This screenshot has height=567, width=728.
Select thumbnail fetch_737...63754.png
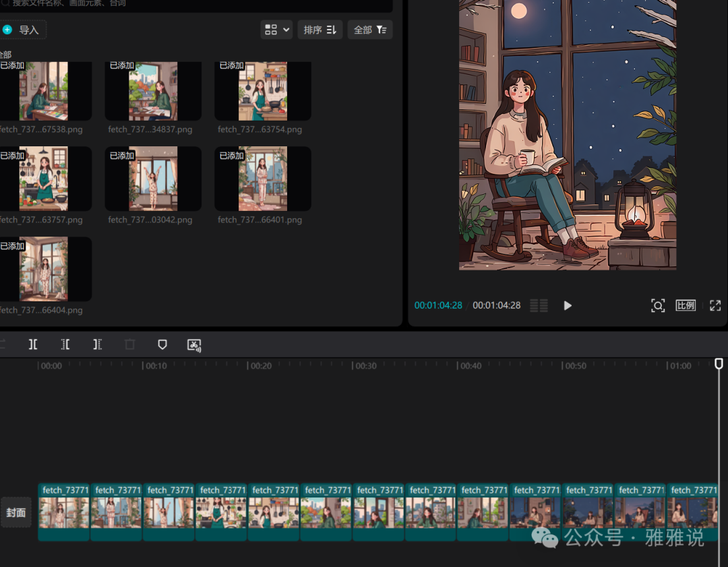pos(263,91)
